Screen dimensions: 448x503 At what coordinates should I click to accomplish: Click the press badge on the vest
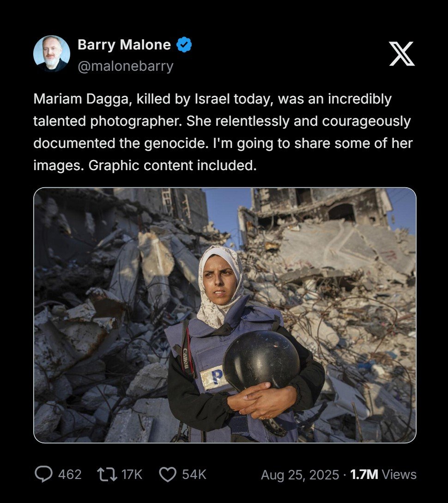coord(214,378)
